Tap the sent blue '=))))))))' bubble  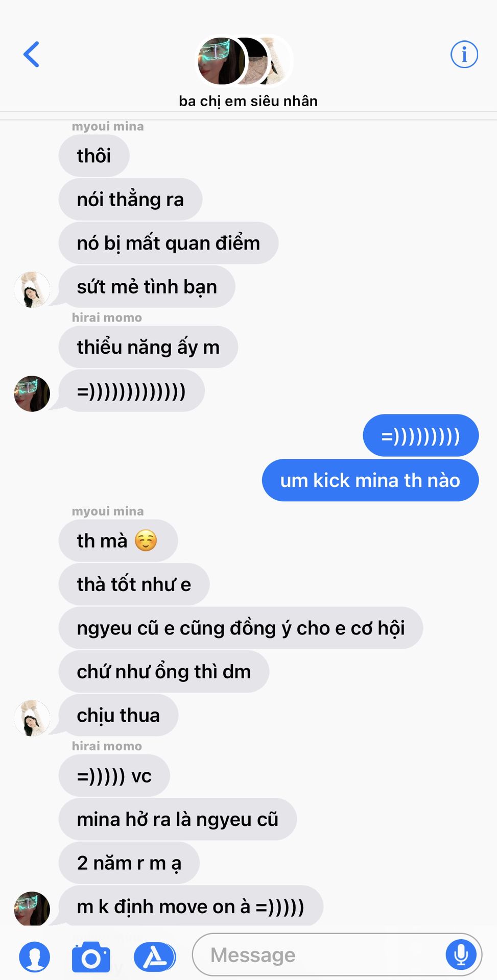coord(421,436)
